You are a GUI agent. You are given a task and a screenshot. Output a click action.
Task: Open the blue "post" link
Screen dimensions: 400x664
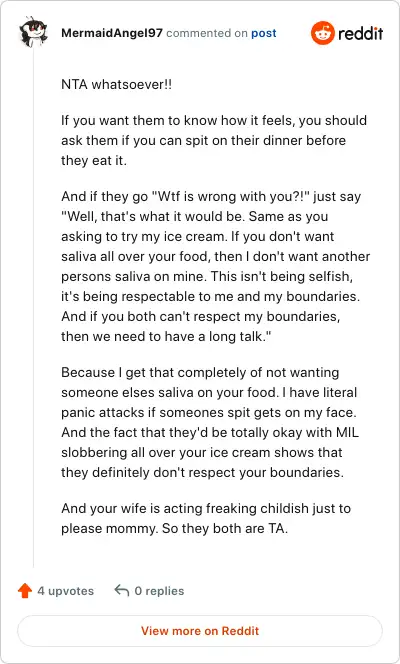point(264,33)
